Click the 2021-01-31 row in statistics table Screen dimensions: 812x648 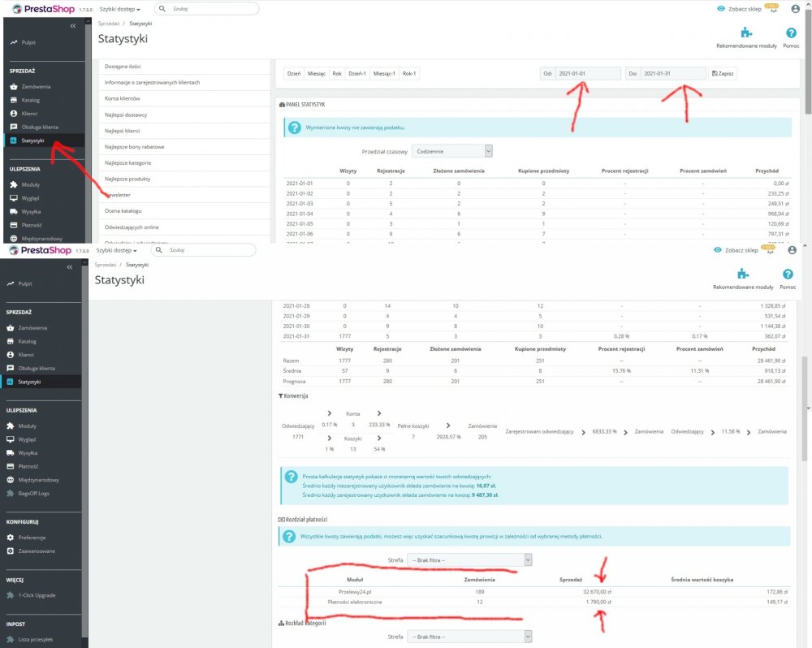coord(534,336)
